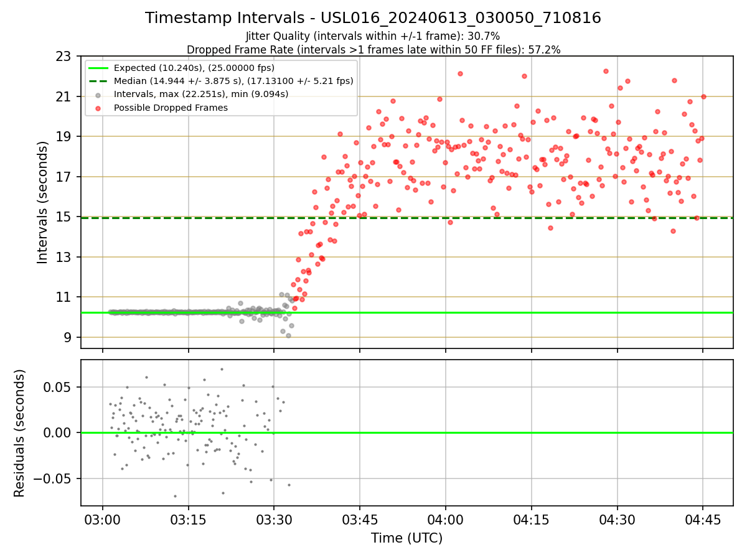The image size is (747, 560).
Task: Click the 13 tick on the intervals axis
Action: [64, 257]
